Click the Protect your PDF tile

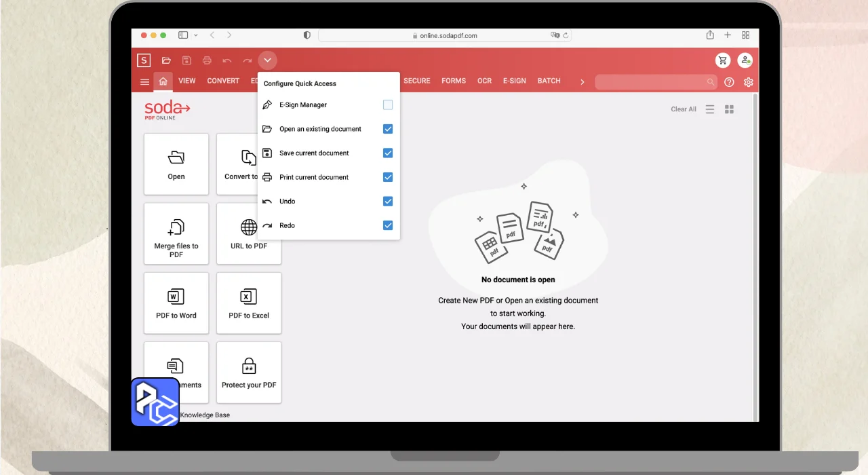[x=249, y=373]
